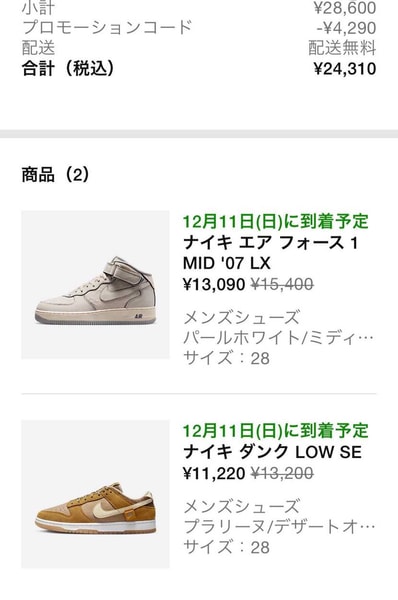This screenshot has height=600, width=398.
Task: Select the プロモーションコード label
Action: (x=107, y=28)
